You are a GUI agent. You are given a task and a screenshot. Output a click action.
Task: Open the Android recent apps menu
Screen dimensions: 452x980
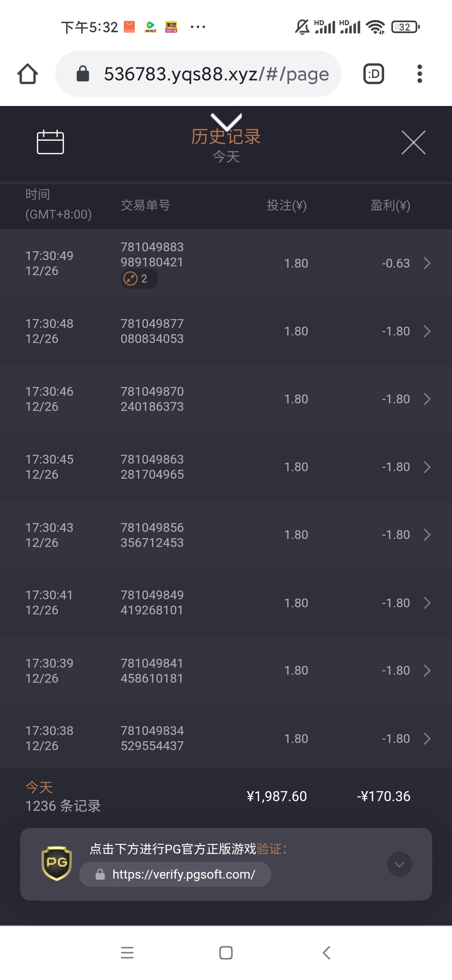pos(127,952)
